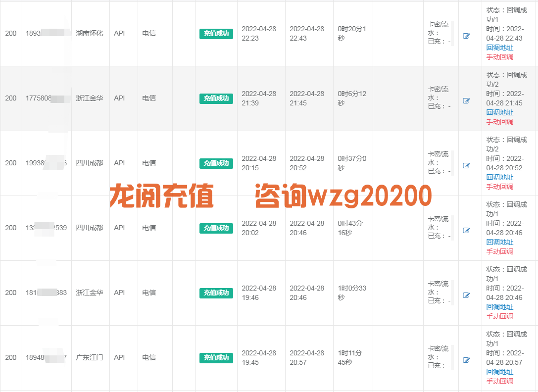The height and width of the screenshot is (392, 538).
Task: Select the 充值成功 badge in the 19:46 row
Action: [x=216, y=293]
